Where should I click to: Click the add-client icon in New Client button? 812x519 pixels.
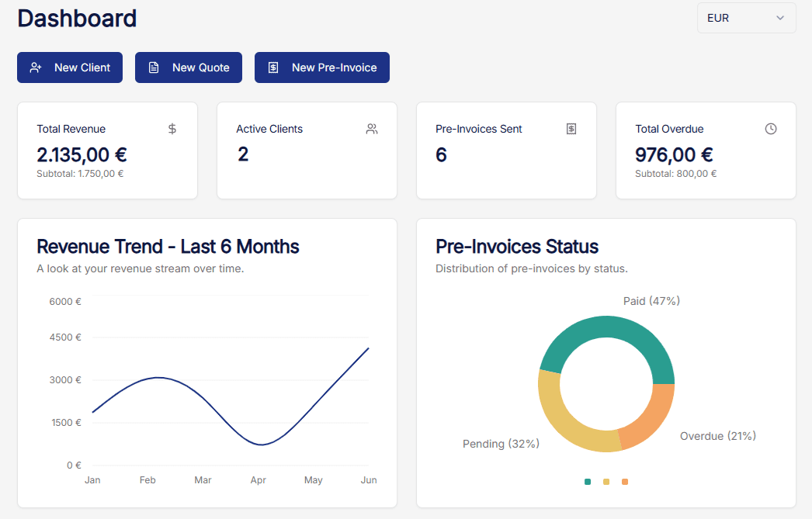coord(36,67)
